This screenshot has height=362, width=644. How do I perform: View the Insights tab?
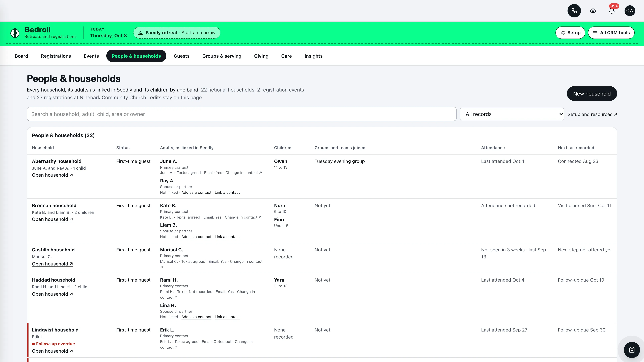pos(313,56)
